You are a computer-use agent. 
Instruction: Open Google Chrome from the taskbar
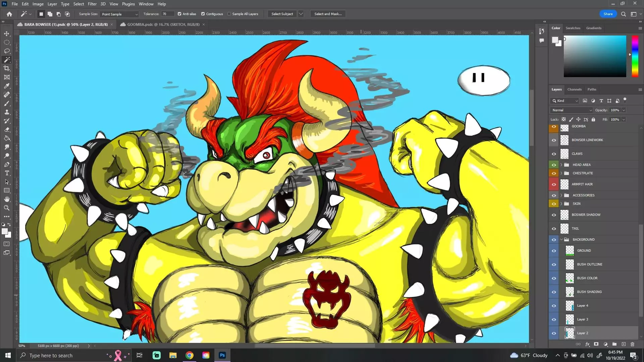(x=189, y=355)
